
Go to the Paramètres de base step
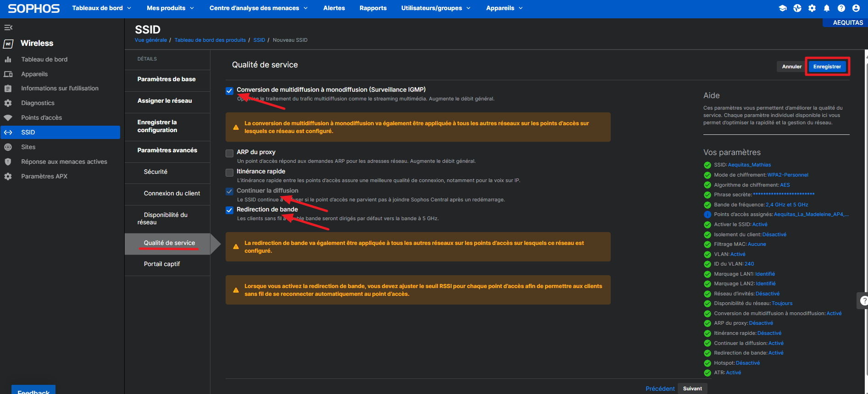167,79
